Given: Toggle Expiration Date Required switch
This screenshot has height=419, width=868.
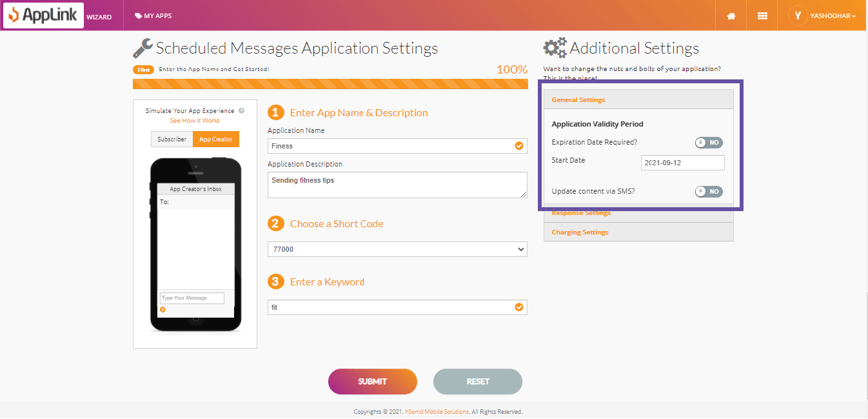Looking at the screenshot, I should click(x=709, y=143).
